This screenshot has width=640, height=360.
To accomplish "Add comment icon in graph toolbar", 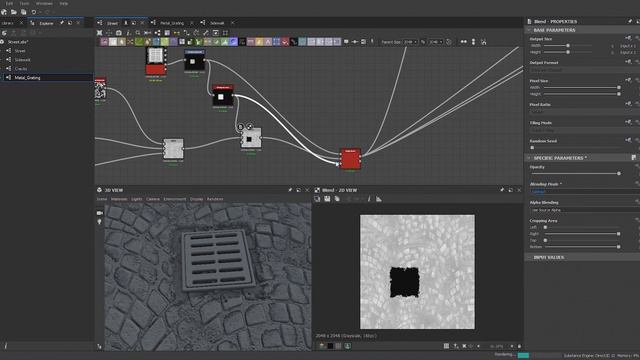I will [x=346, y=42].
